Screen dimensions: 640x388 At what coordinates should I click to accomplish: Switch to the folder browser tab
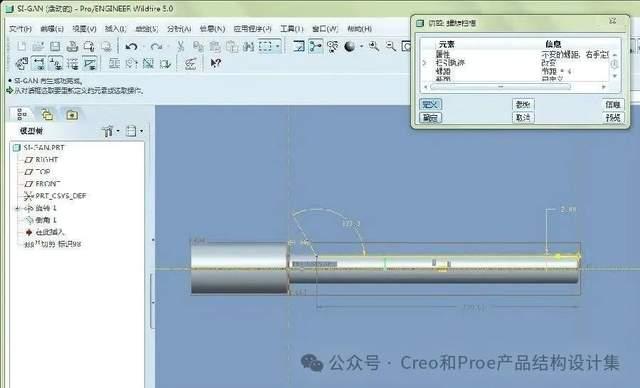(x=47, y=115)
